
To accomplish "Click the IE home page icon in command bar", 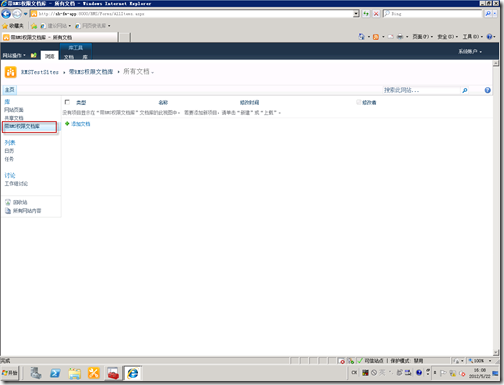I will click(361, 36).
